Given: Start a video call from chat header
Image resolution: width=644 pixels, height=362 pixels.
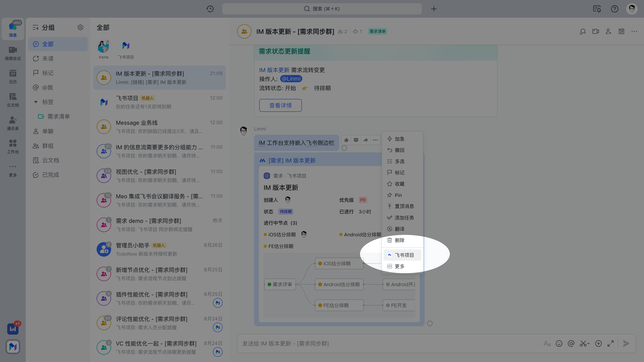Looking at the screenshot, I should [x=596, y=32].
